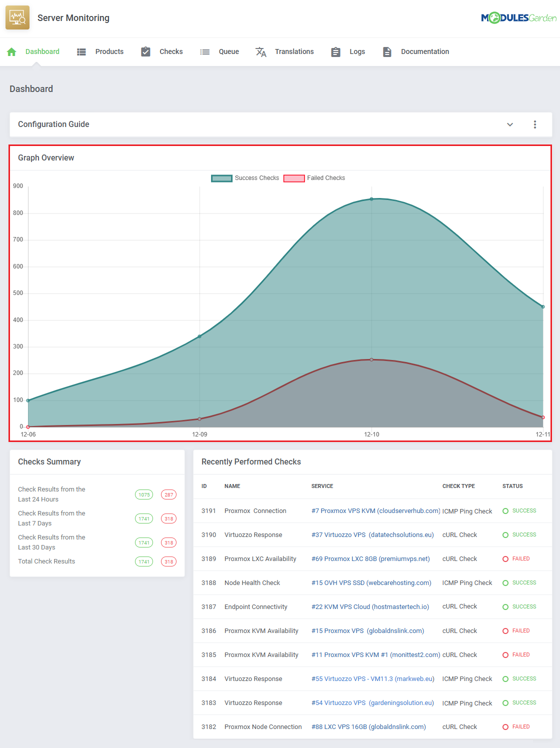The image size is (560, 748).
Task: Expand the Configuration Guide chevron
Action: 510,124
